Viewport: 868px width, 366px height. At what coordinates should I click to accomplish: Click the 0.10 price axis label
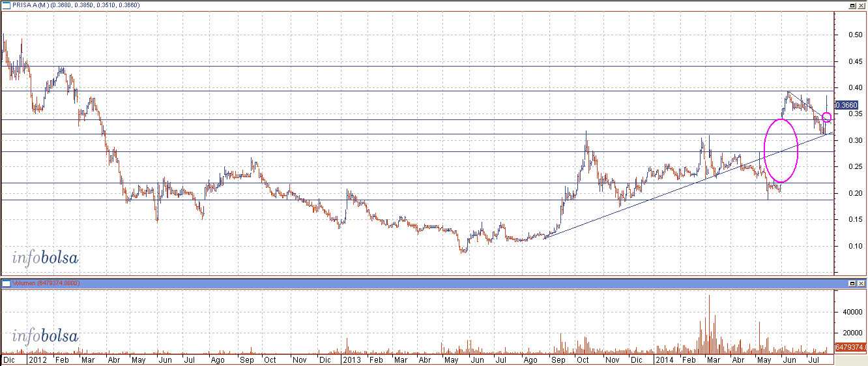pyautogui.click(x=854, y=247)
